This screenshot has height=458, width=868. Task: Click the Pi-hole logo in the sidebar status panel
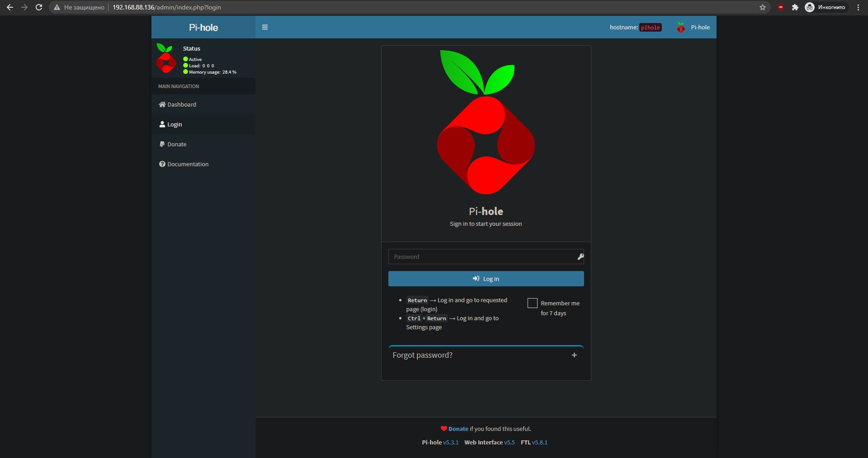pos(166,58)
